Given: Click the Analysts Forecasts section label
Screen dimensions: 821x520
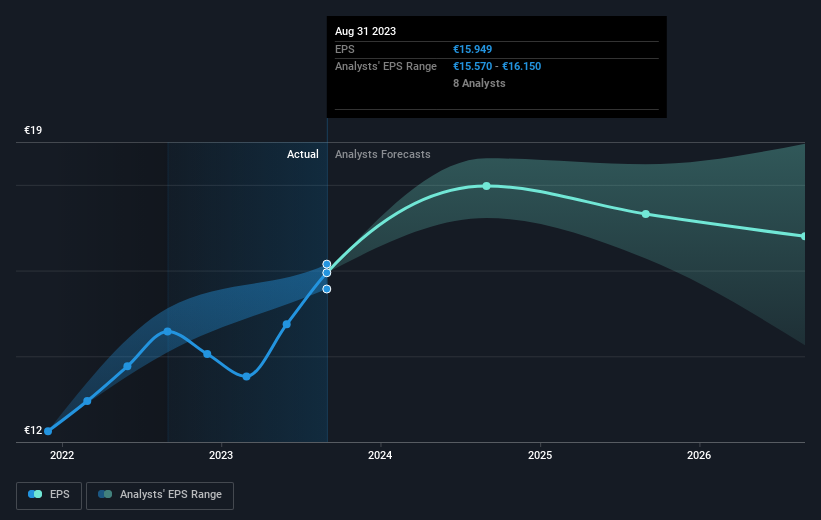Looking at the screenshot, I should 383,154.
